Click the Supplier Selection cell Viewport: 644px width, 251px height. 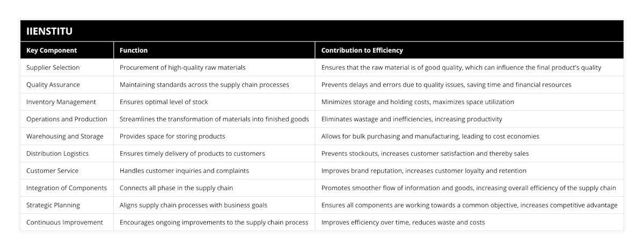click(53, 68)
